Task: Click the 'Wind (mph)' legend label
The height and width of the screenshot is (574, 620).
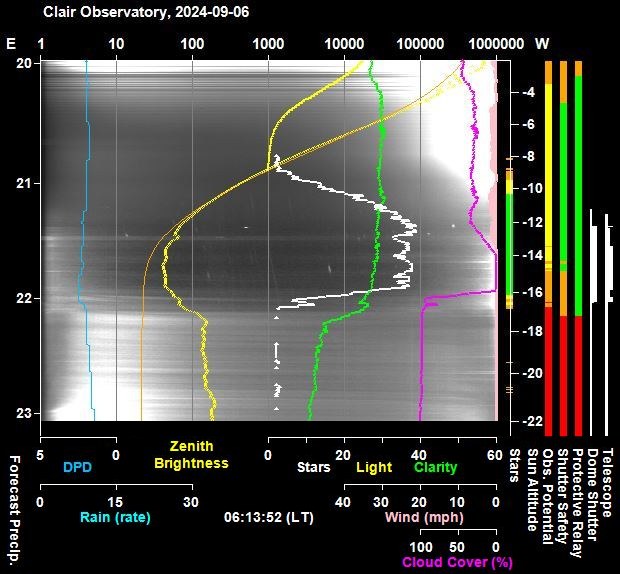Action: [424, 517]
